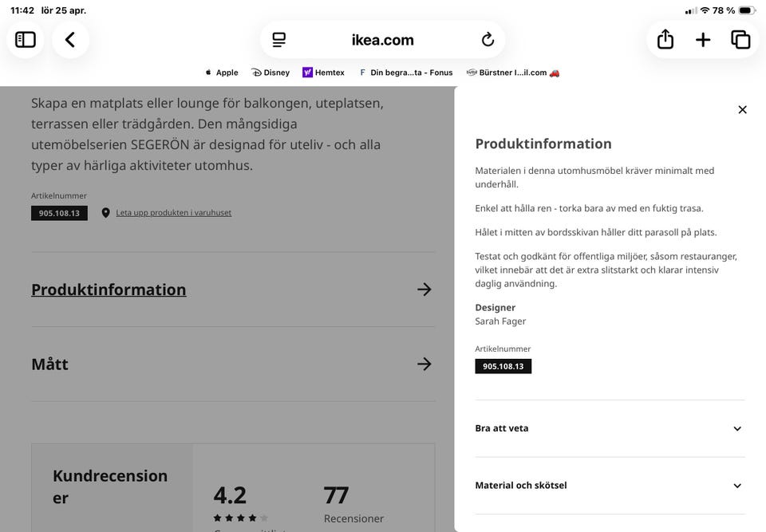Close the Produktinformation side panel
This screenshot has width=766, height=532.
(742, 110)
